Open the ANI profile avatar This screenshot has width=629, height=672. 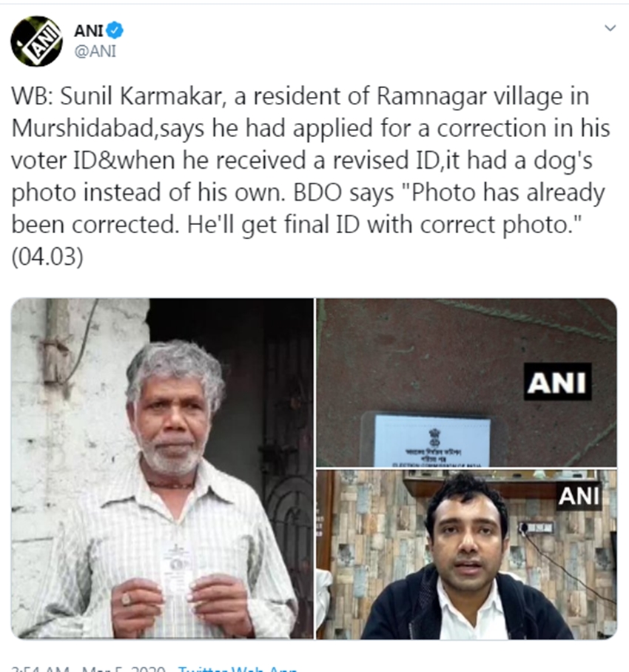[x=36, y=41]
